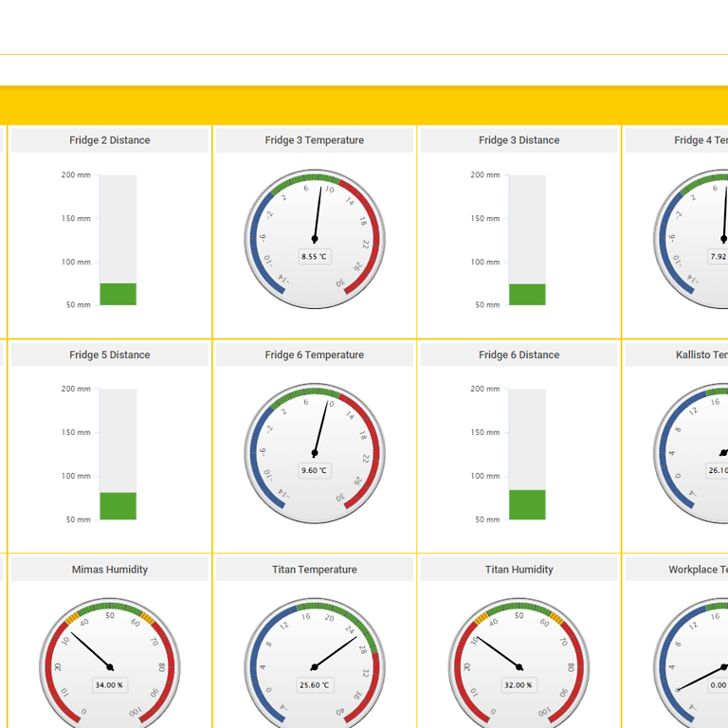Screen dimensions: 728x728
Task: Open the Fridge 2 Distance widget title
Action: tap(109, 140)
